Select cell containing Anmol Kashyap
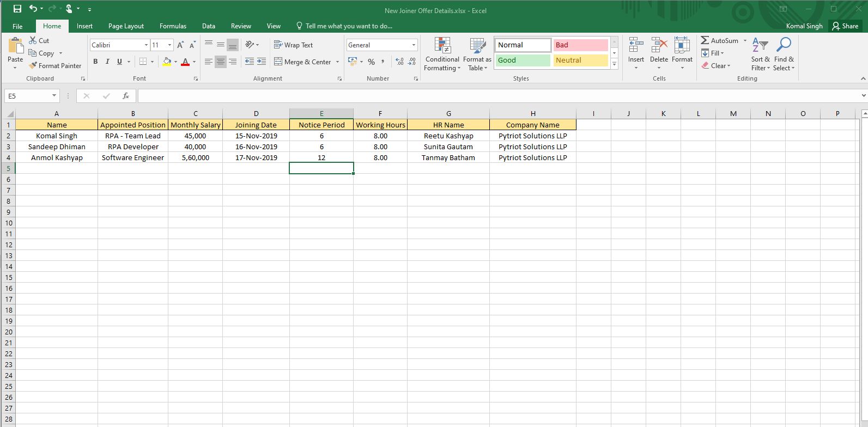The width and height of the screenshot is (868, 427). tap(57, 157)
